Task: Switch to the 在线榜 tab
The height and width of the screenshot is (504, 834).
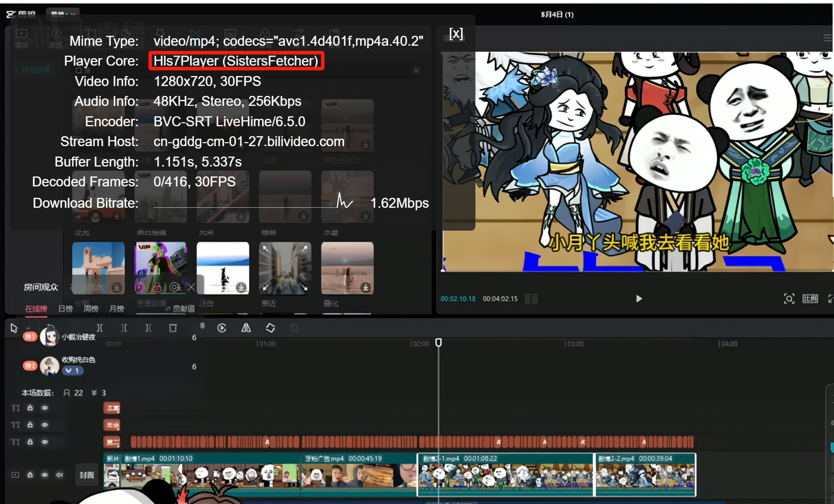Action: [x=36, y=309]
